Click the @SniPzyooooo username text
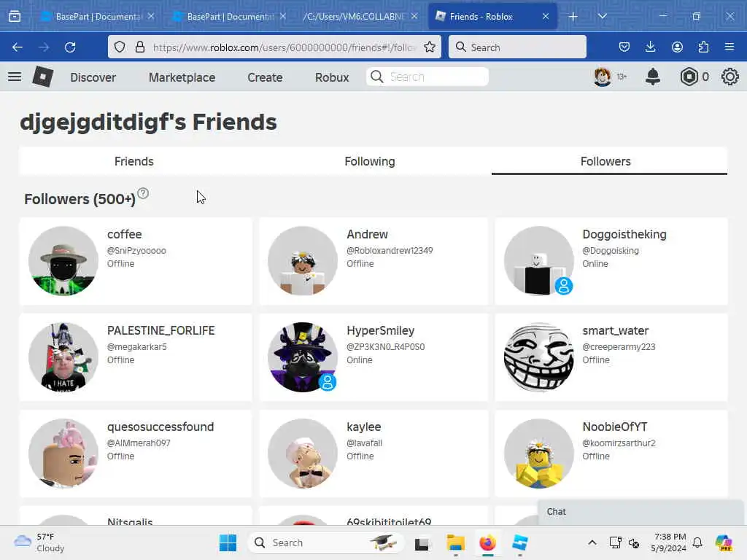Viewport: 747px width, 560px height. pyautogui.click(x=136, y=251)
